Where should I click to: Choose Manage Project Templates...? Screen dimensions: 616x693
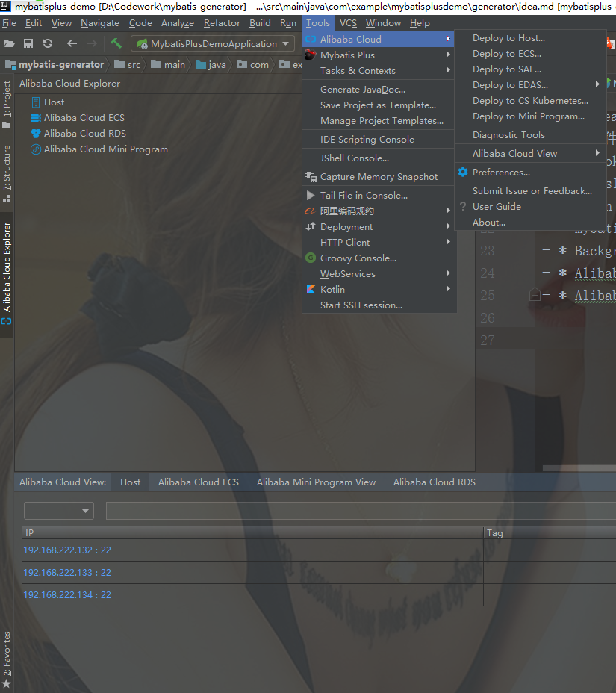pos(379,121)
